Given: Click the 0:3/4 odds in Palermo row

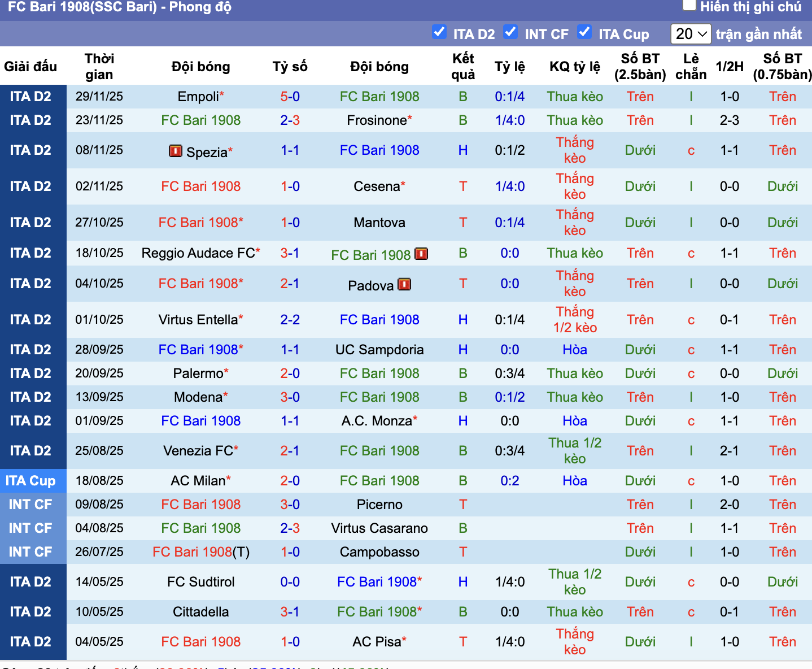Looking at the screenshot, I should tap(510, 373).
